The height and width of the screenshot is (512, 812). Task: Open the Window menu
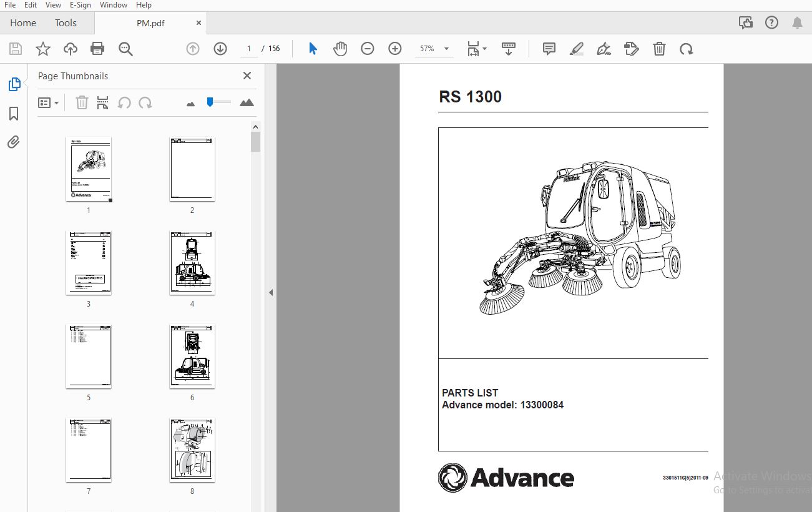(x=114, y=4)
